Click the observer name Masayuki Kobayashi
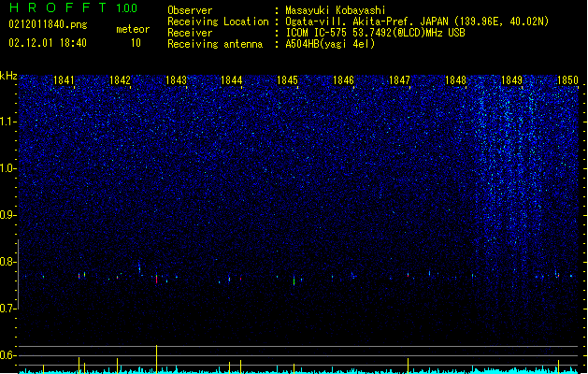Viewport: 588px width, 374px height. 336,10
